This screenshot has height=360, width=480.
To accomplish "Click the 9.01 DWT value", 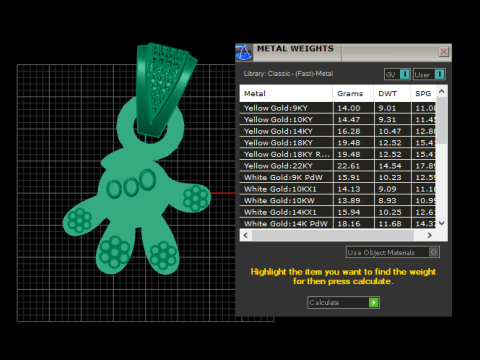I will [387, 108].
